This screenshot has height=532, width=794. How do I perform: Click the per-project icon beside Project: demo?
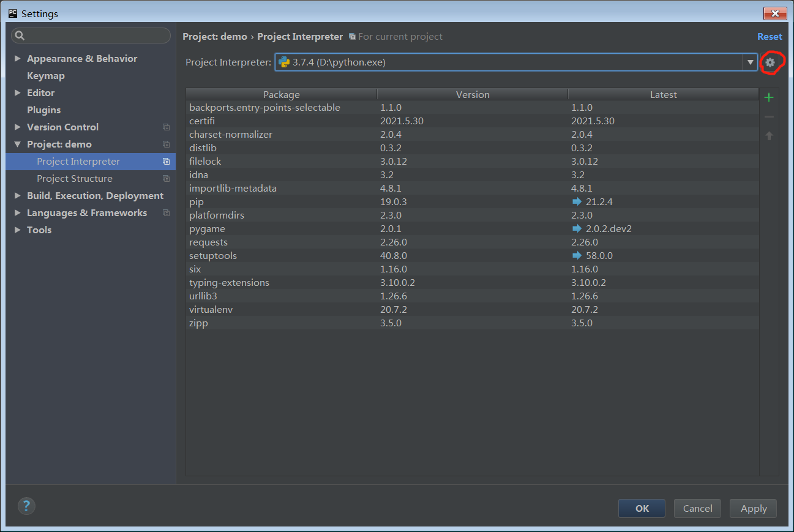pyautogui.click(x=166, y=144)
